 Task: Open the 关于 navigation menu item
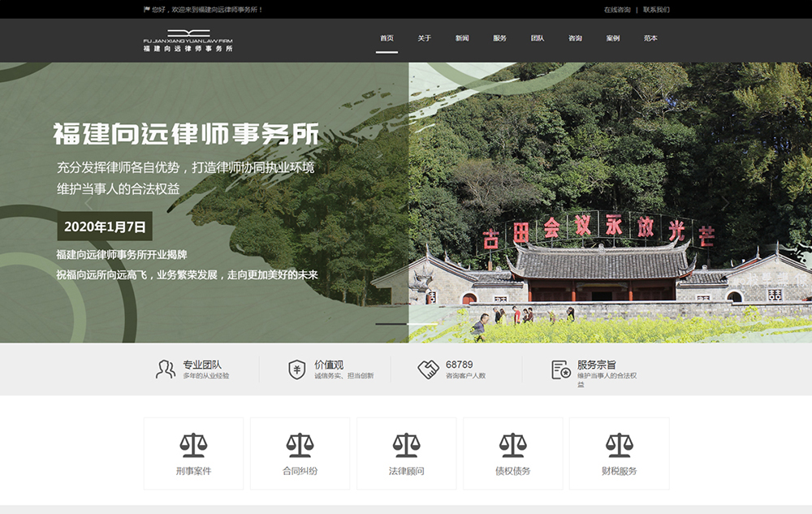pyautogui.click(x=424, y=38)
